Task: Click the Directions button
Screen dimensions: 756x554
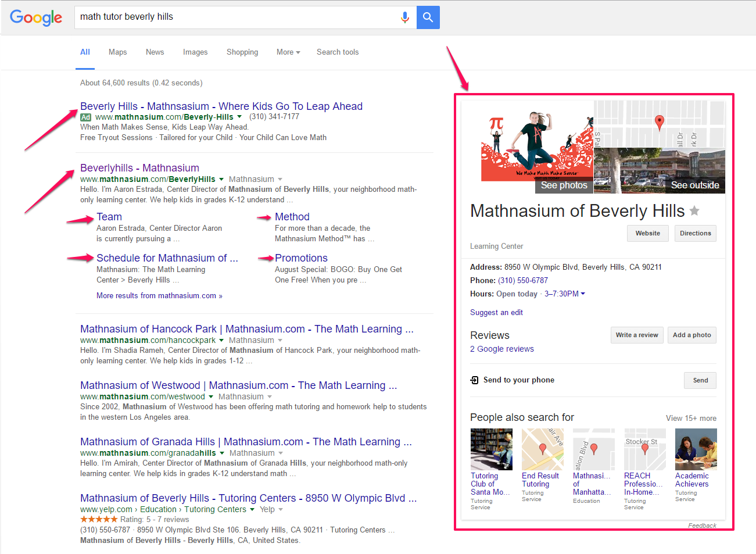Action: pos(696,233)
